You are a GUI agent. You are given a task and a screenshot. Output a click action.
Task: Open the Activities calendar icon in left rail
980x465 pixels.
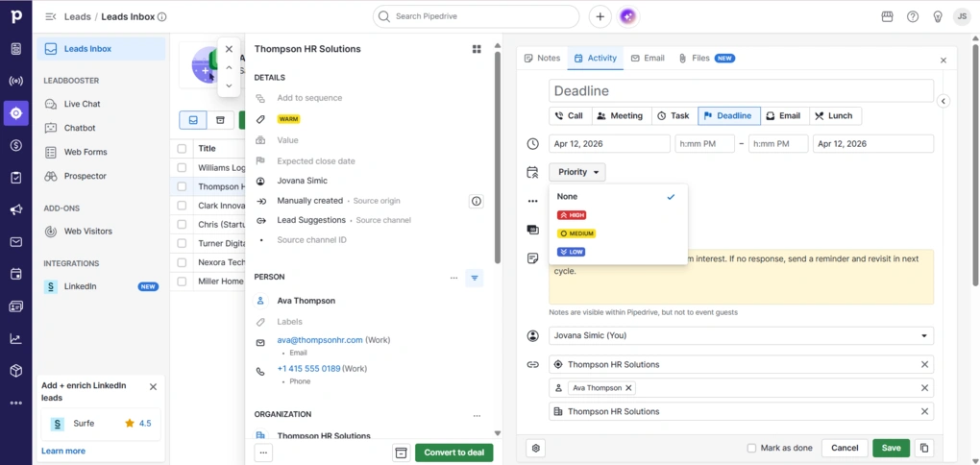point(16,275)
